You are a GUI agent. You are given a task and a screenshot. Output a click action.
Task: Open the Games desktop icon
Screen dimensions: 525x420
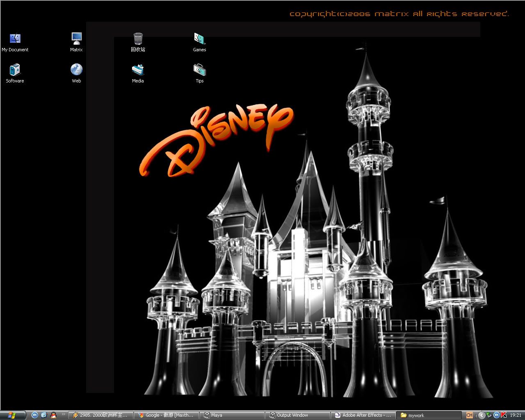[x=199, y=43]
